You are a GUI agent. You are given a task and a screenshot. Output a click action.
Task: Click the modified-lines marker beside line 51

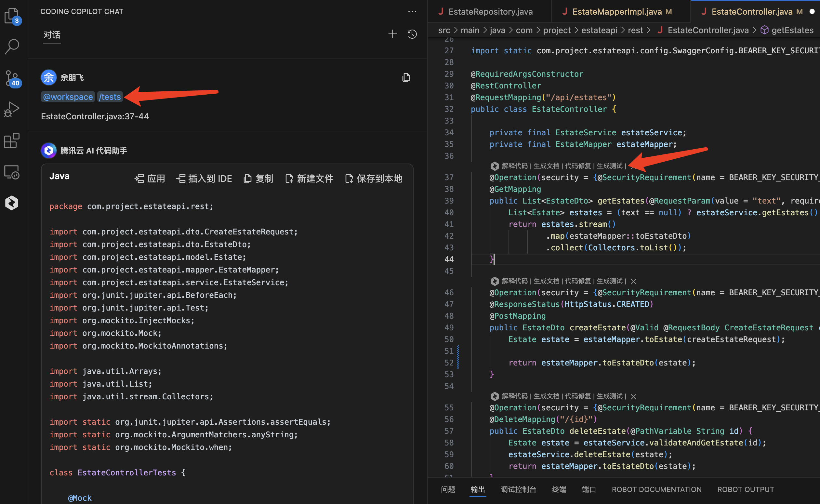pos(458,357)
